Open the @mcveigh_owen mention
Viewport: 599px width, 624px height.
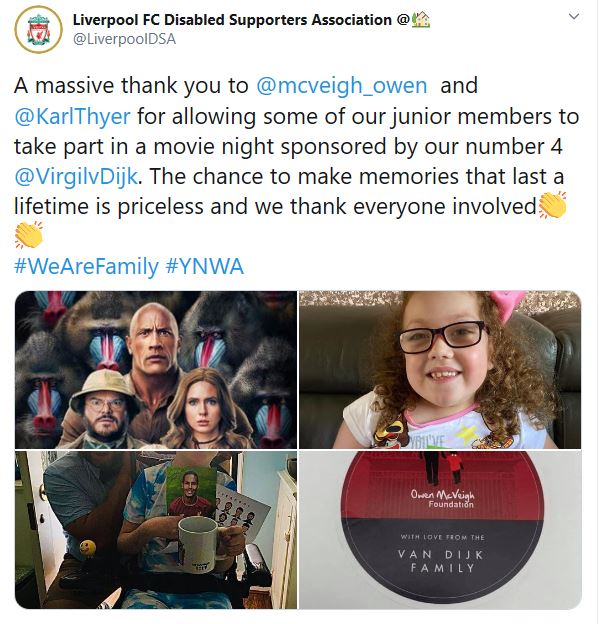[341, 86]
